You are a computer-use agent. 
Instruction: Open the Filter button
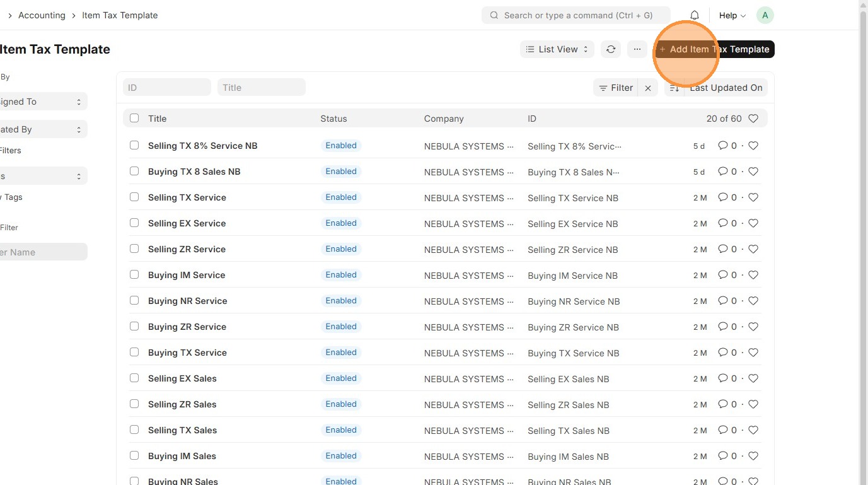pos(616,88)
